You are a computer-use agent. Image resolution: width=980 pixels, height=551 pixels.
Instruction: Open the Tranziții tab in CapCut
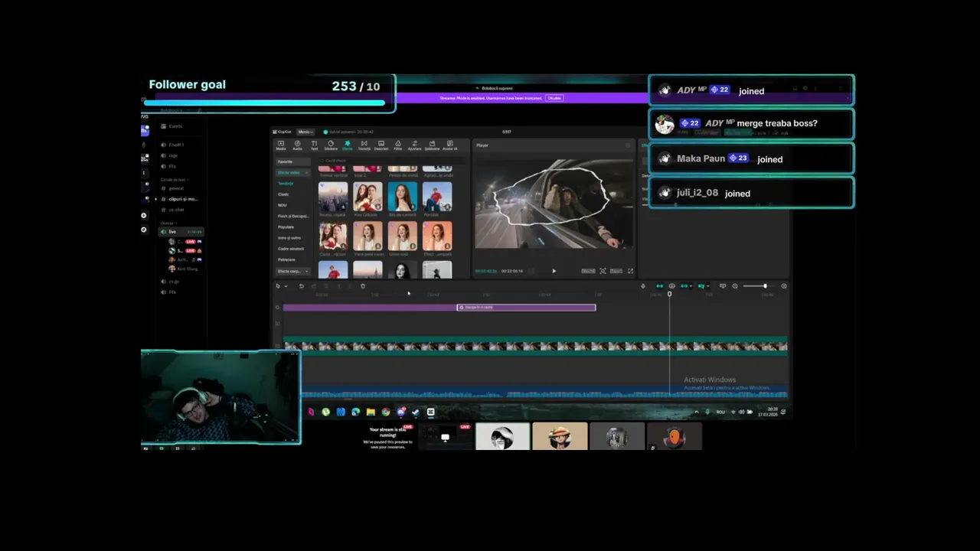click(364, 145)
